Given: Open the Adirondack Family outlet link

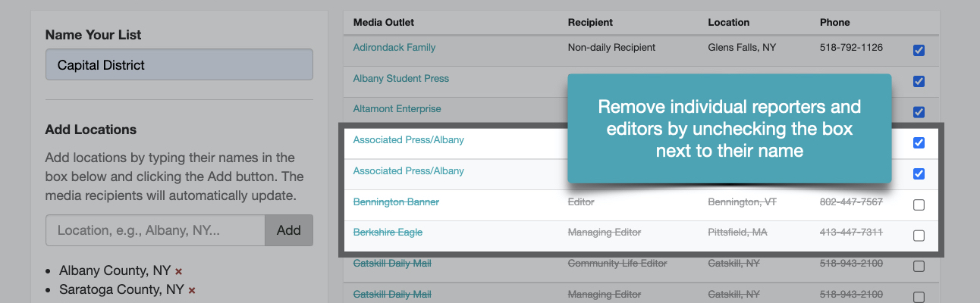Looking at the screenshot, I should tap(394, 48).
